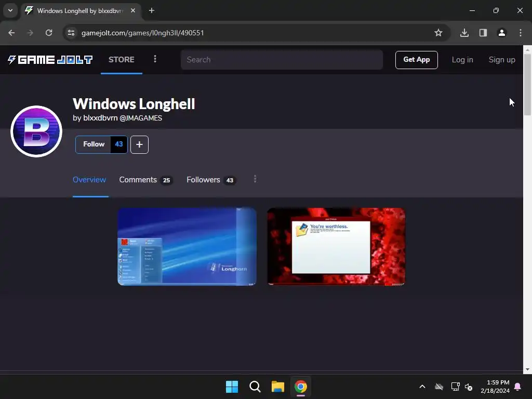Go back to previous page
Screen dimensions: 532x399
11,33
